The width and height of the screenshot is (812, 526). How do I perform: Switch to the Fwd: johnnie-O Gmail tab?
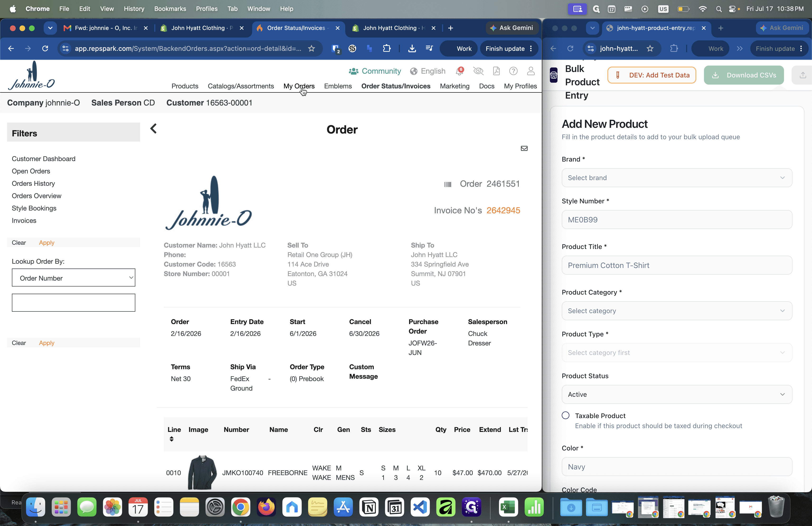pos(106,28)
